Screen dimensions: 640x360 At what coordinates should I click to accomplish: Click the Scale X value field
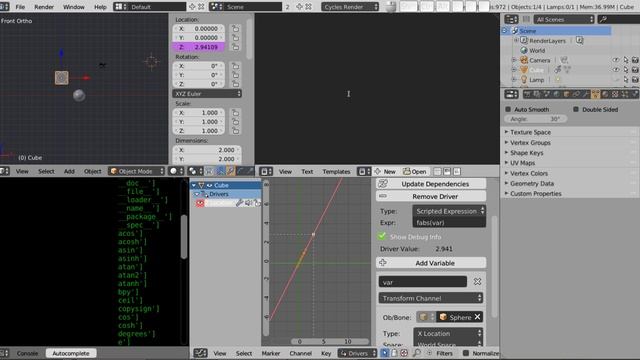(198, 113)
